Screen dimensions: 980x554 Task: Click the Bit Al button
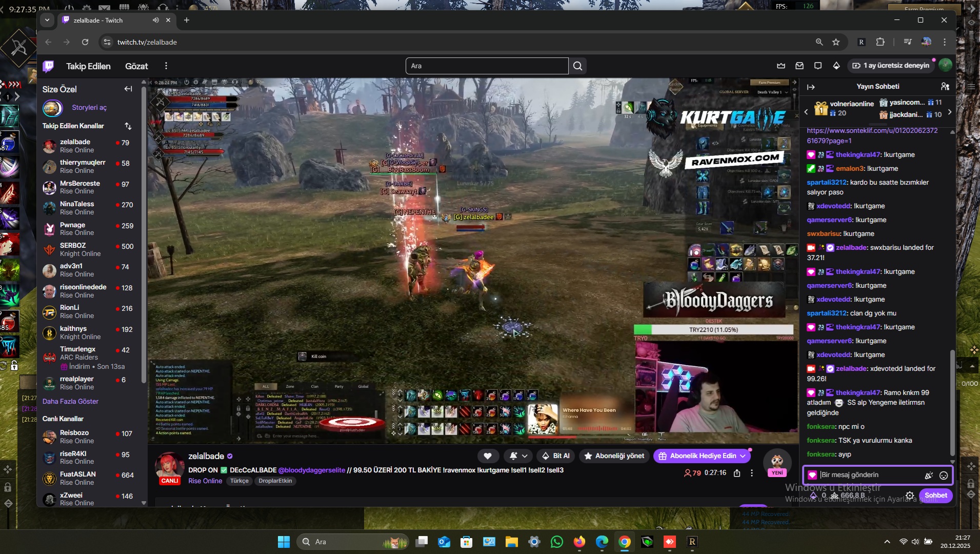point(556,456)
